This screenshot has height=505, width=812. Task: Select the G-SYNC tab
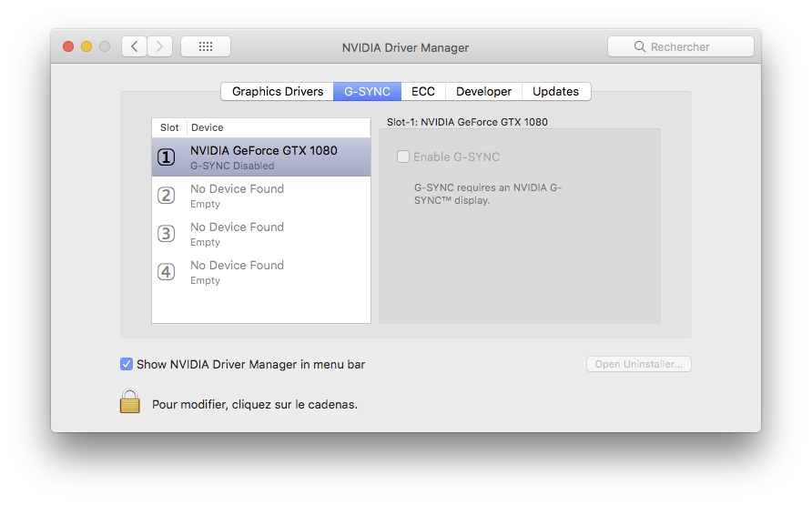coord(367,92)
